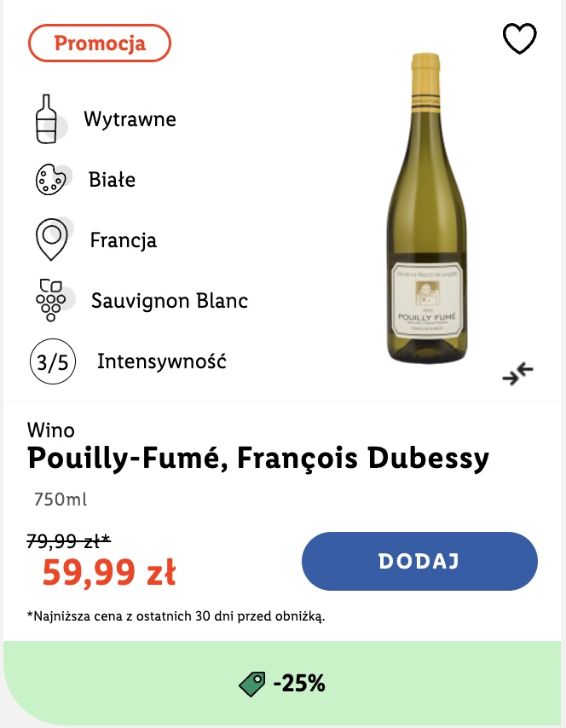Click the Francja country label
This screenshot has width=566, height=728.
[124, 240]
